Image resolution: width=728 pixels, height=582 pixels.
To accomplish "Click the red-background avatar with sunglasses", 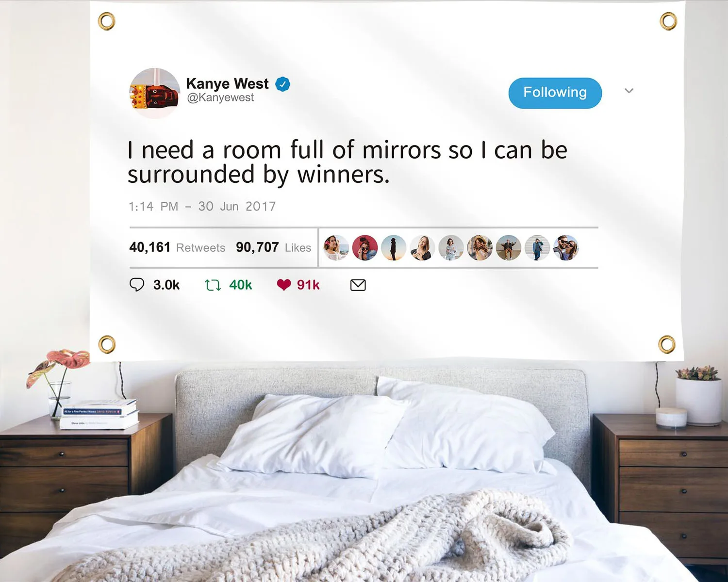I will [365, 248].
